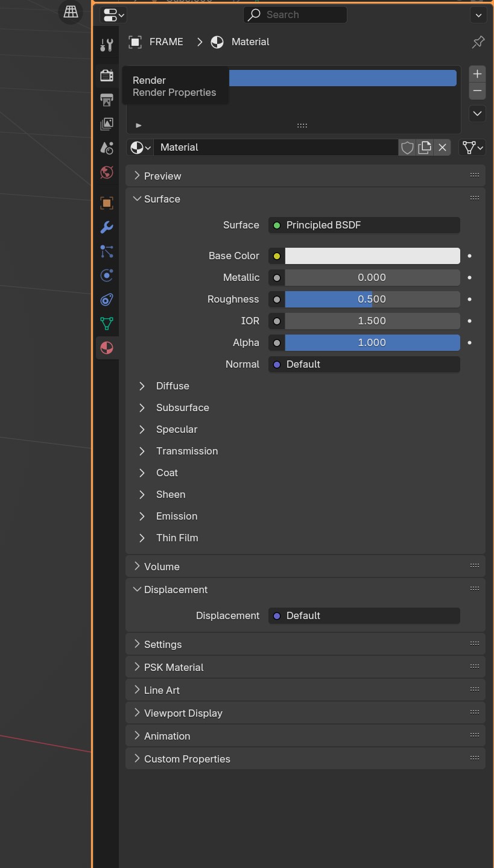
Task: Open the World properties tab
Action: click(107, 172)
